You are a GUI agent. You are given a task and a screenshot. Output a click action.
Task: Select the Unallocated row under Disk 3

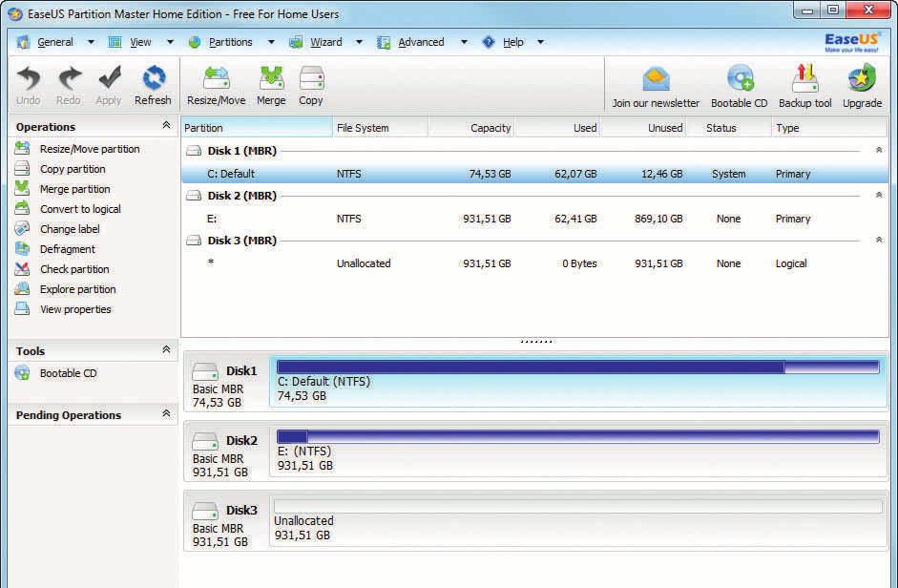(x=534, y=263)
